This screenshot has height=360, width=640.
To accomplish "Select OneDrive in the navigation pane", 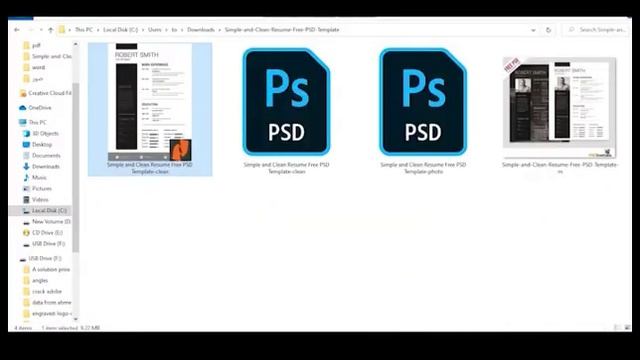I will coord(35,108).
